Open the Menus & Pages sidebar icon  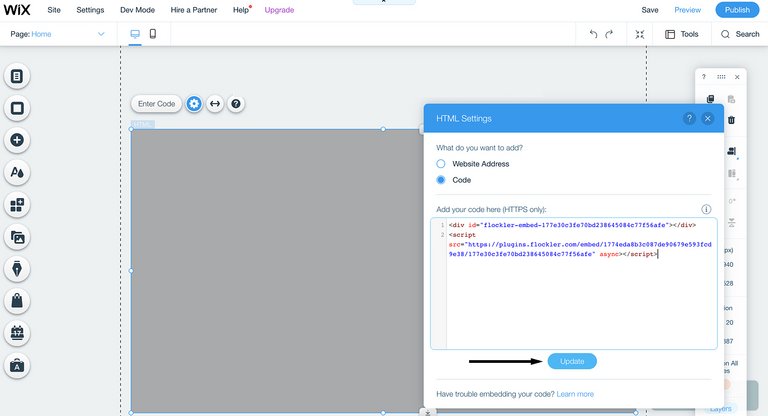pyautogui.click(x=17, y=76)
